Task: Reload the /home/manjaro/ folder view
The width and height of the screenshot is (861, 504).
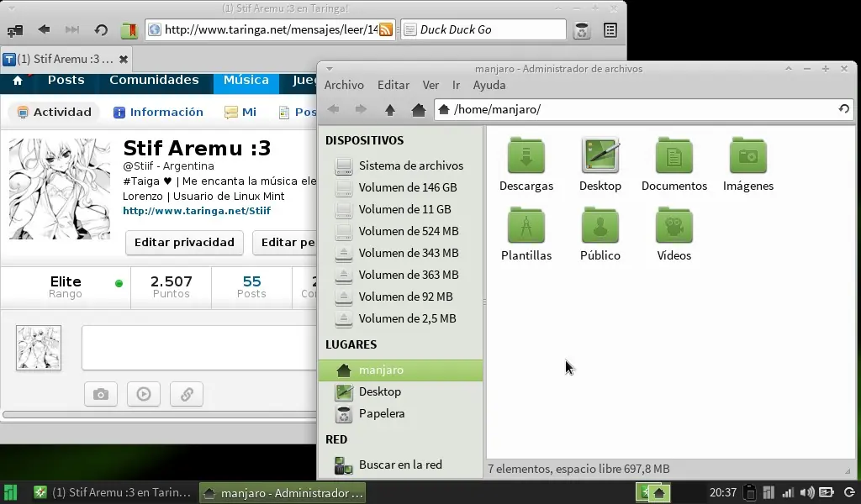Action: tap(844, 108)
